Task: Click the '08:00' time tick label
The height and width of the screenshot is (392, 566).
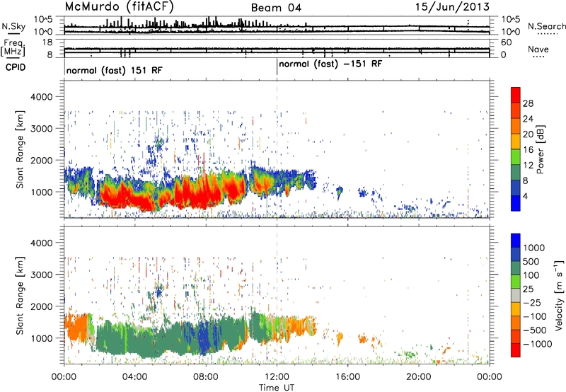Action: tap(206, 377)
